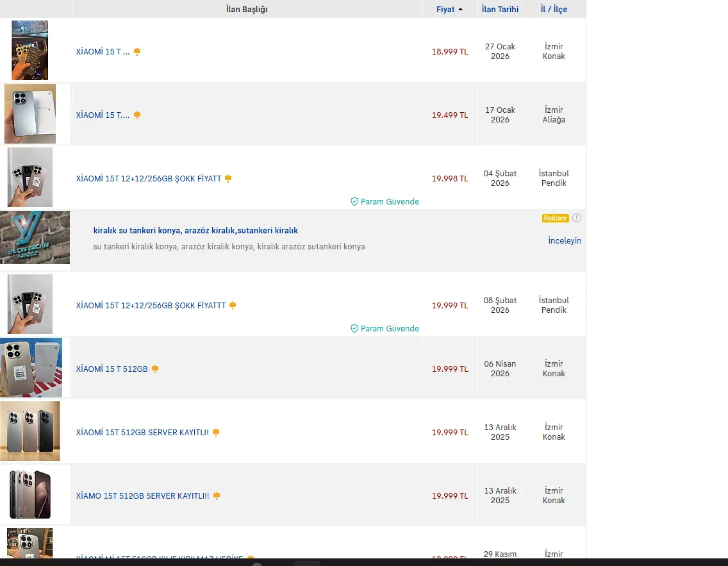
Task: Open XİAOMİ 15T 12+12/256GB ŞOKK FİYATT listing
Action: 149,179
